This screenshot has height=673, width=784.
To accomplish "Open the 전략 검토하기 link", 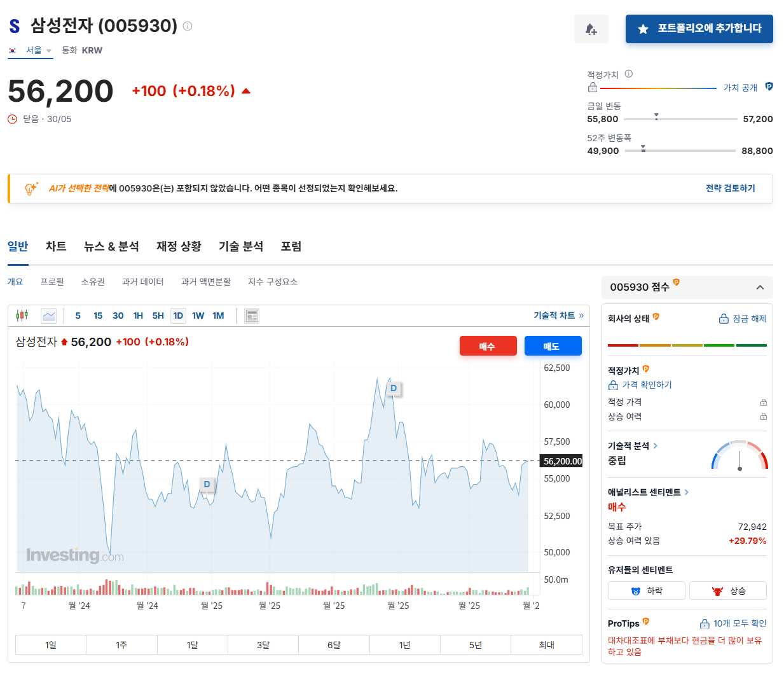I will [x=731, y=188].
